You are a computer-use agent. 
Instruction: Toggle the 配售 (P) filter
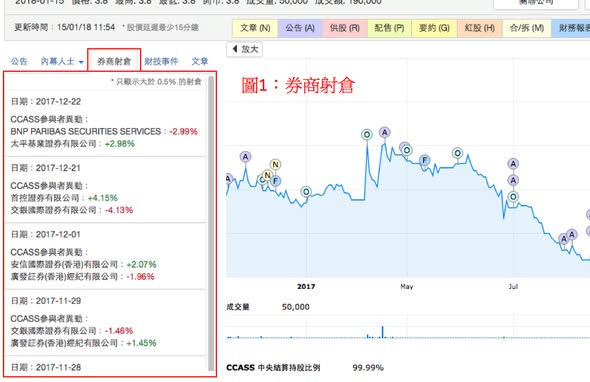(x=389, y=28)
